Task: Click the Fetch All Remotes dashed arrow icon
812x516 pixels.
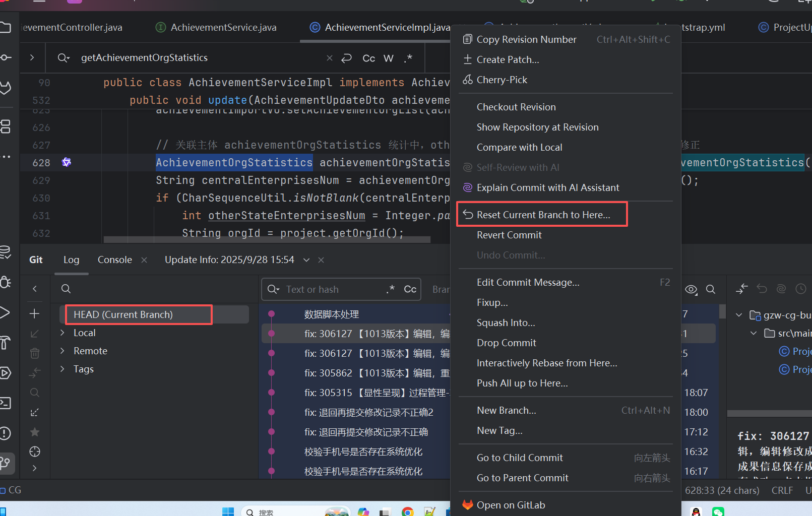Action: pos(34,412)
